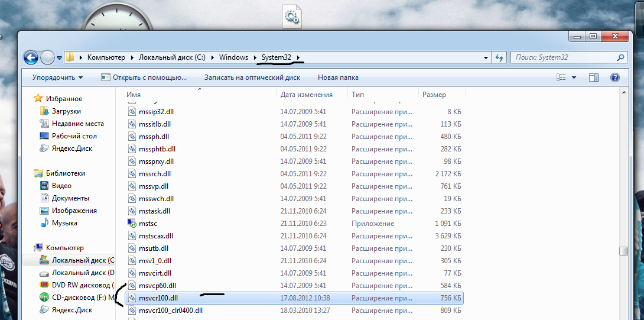
Task: Expand the arrow between Windows and System32
Action: (256, 57)
